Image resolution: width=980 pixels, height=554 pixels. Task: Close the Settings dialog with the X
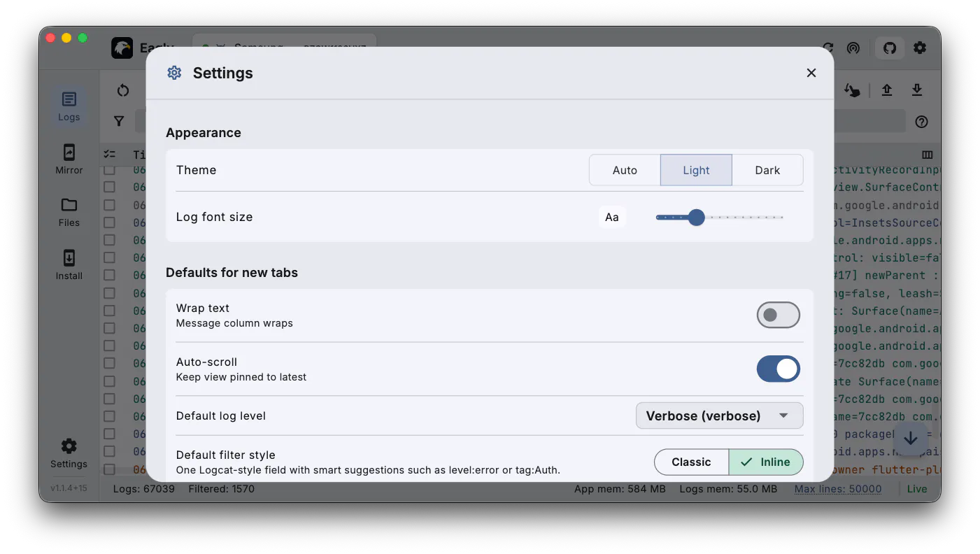pos(811,73)
